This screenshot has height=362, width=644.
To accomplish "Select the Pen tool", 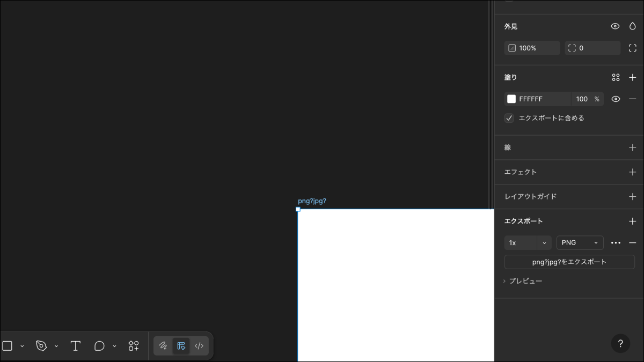I will point(41,346).
